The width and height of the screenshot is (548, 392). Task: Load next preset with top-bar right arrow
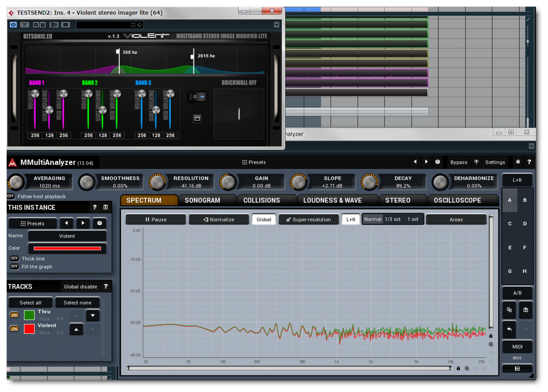coord(426,162)
